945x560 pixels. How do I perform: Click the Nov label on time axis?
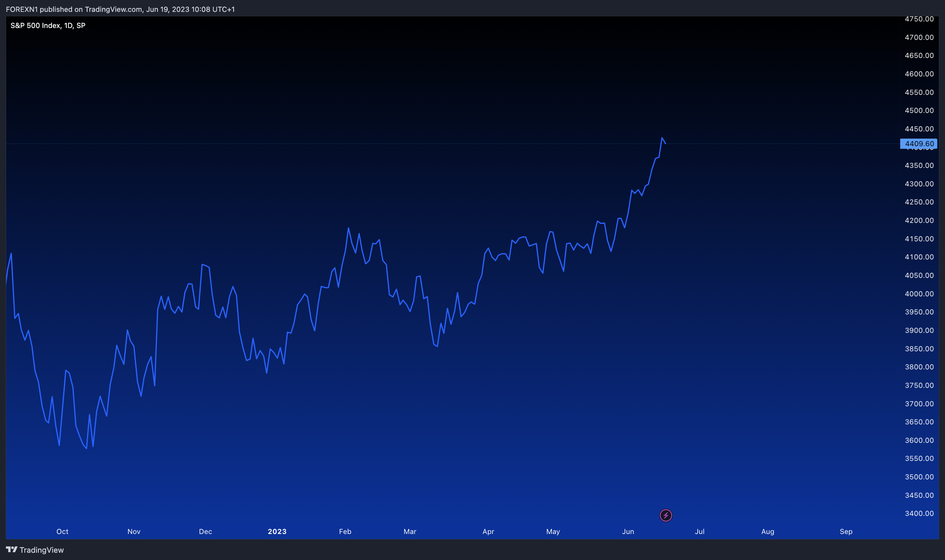pos(134,532)
